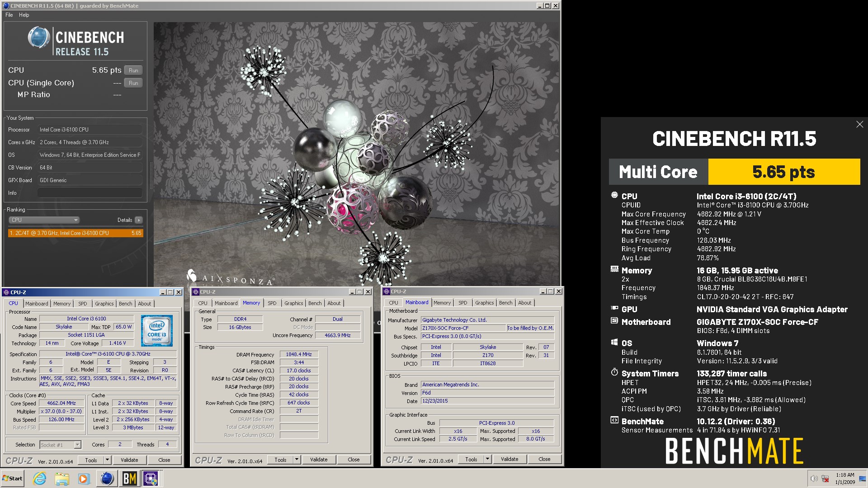Click the BenchMate version section icon
This screenshot has height=488, width=868.
pyautogui.click(x=614, y=420)
